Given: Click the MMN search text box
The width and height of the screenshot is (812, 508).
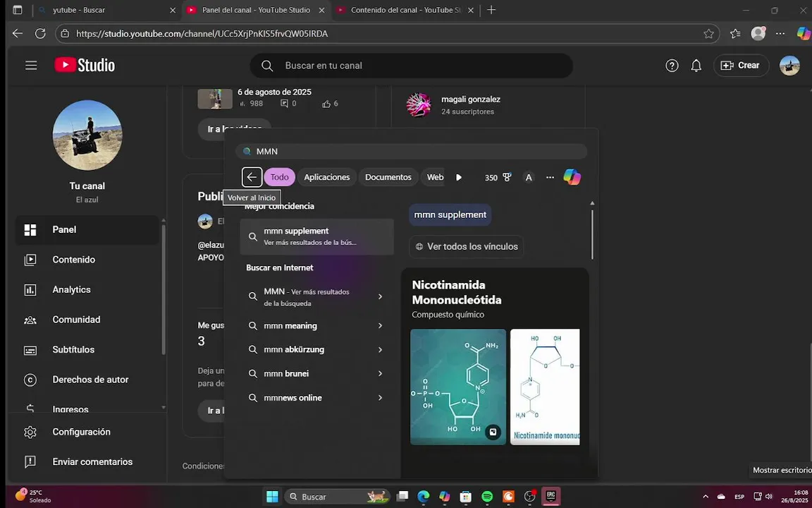Looking at the screenshot, I should click(x=412, y=152).
